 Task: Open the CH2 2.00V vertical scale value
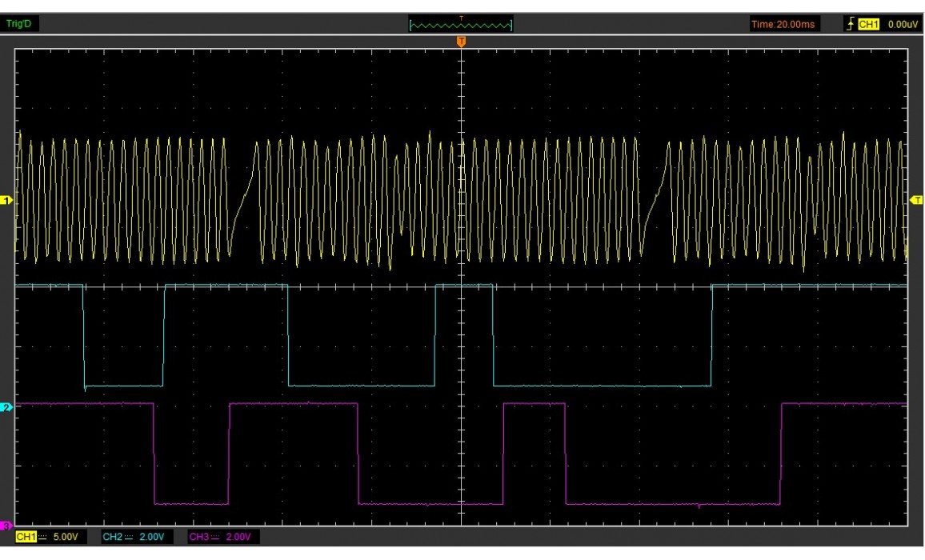point(152,537)
